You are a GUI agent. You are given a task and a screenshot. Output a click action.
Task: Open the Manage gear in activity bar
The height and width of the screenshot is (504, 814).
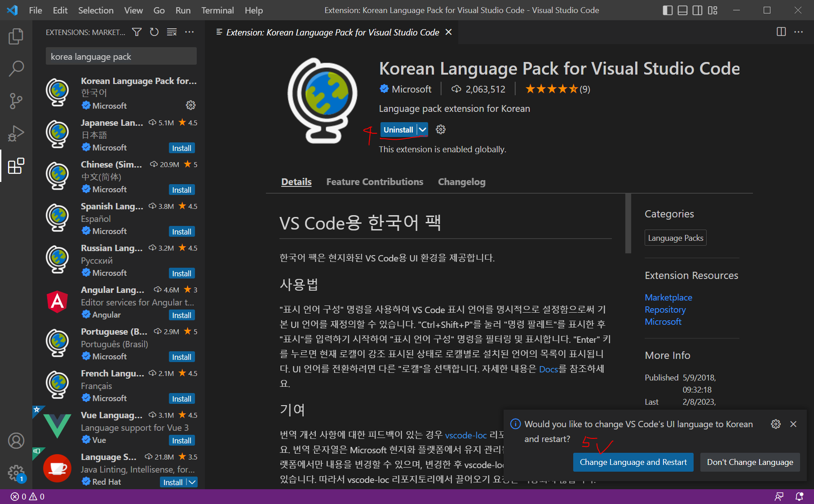pos(16,473)
